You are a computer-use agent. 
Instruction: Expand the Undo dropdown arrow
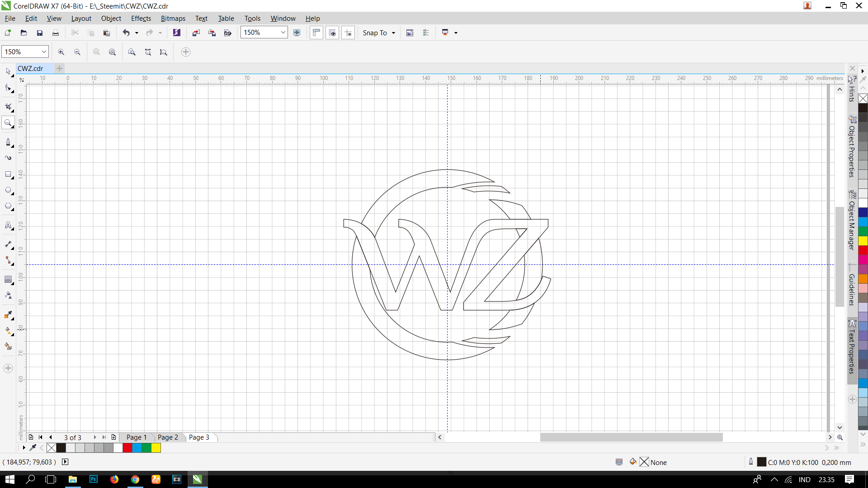coord(136,33)
